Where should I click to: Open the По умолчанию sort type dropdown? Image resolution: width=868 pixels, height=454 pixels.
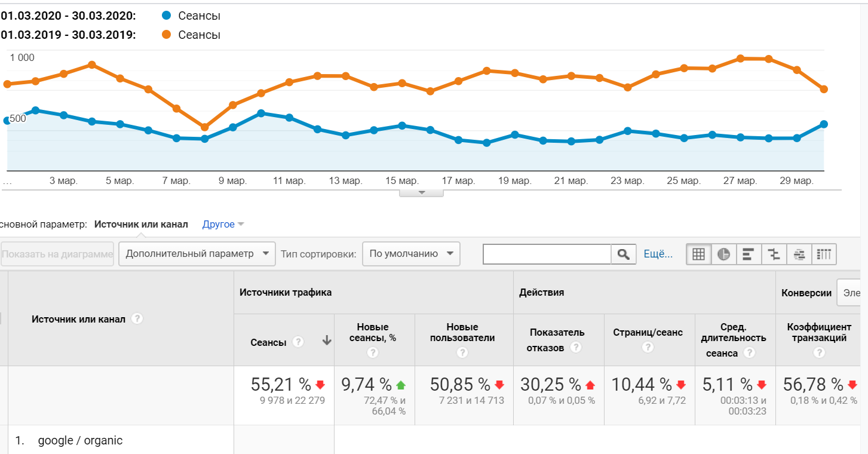coord(410,253)
